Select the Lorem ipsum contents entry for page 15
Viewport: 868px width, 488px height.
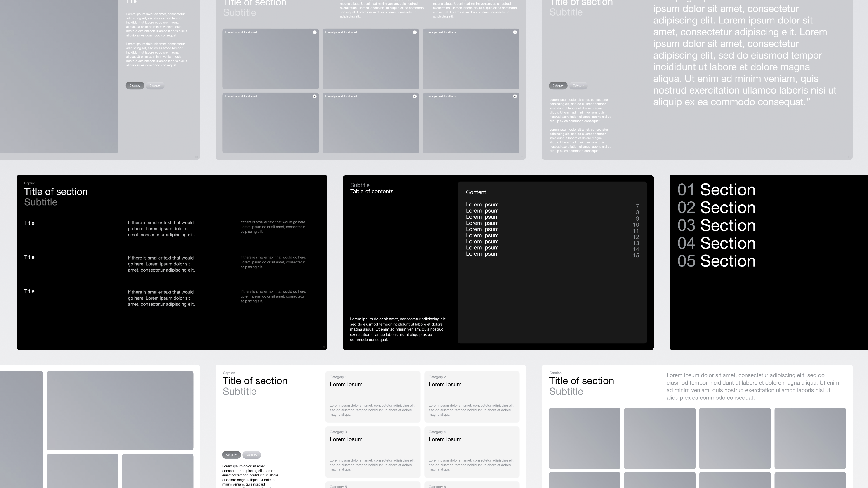[482, 253]
